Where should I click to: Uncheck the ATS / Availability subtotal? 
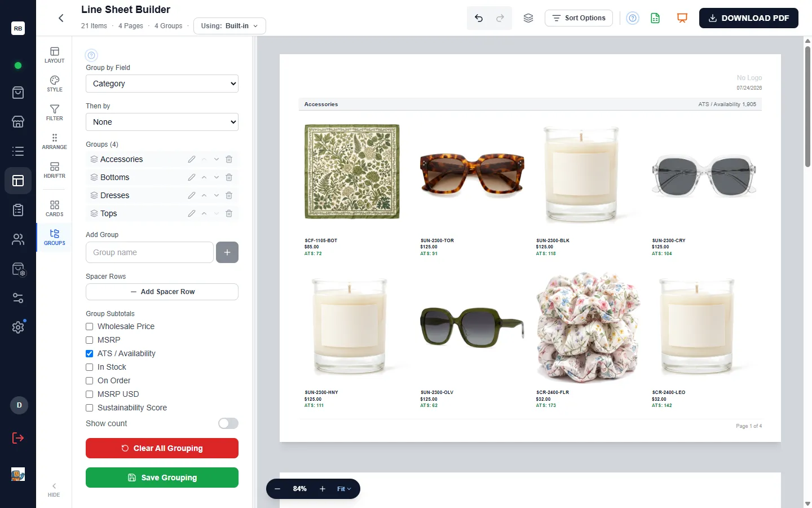[x=89, y=353]
